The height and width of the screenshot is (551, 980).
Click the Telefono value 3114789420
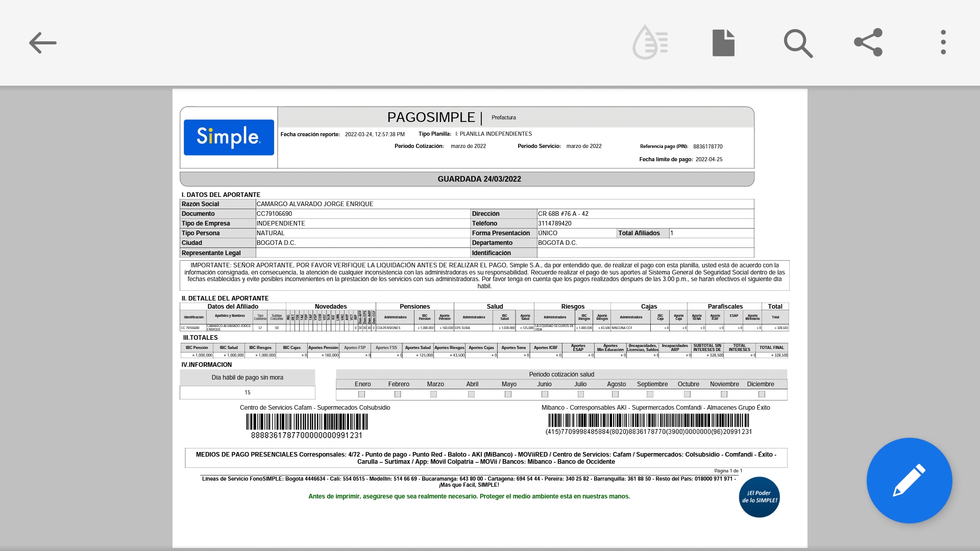(555, 223)
